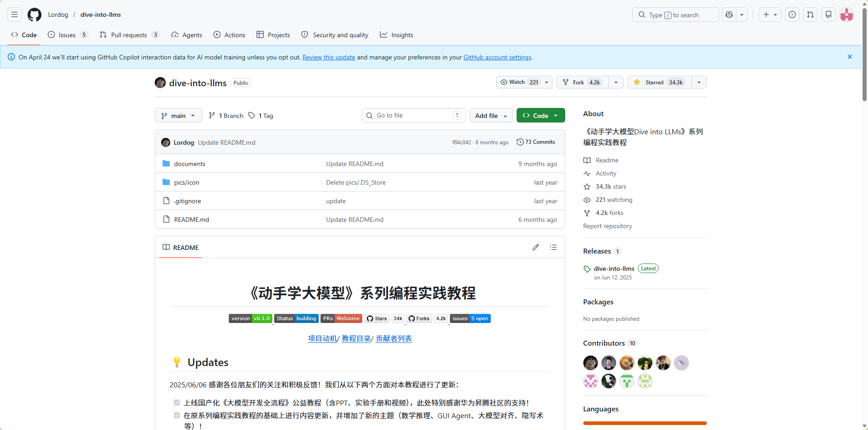Open the README outline icon
Screen dimensions: 868x430
pyautogui.click(x=553, y=247)
